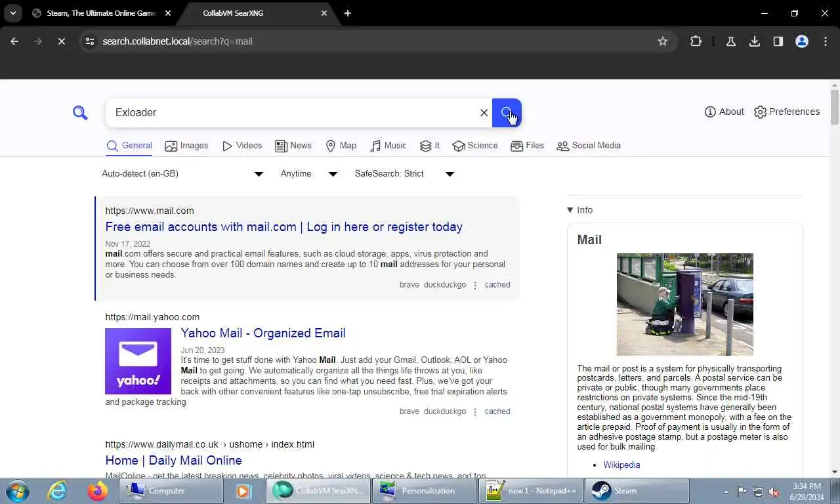The image size is (840, 504).
Task: Switch to the Social Media tab
Action: click(589, 146)
